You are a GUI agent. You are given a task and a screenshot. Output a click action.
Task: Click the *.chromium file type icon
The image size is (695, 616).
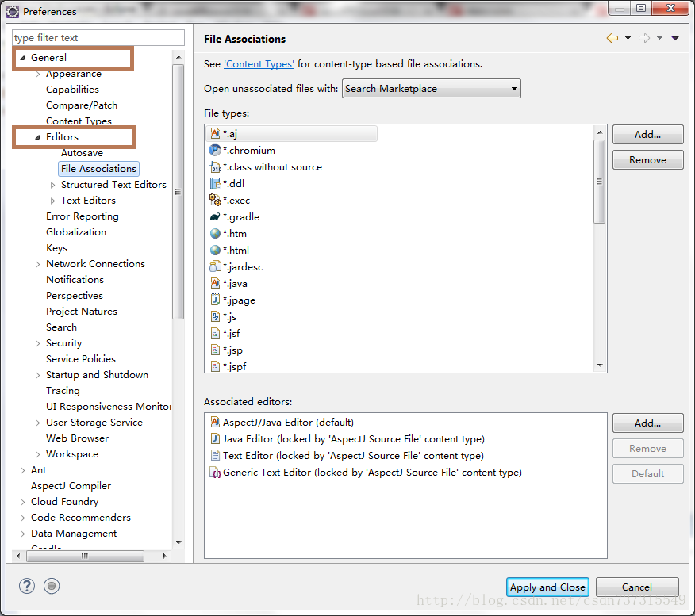pos(215,150)
